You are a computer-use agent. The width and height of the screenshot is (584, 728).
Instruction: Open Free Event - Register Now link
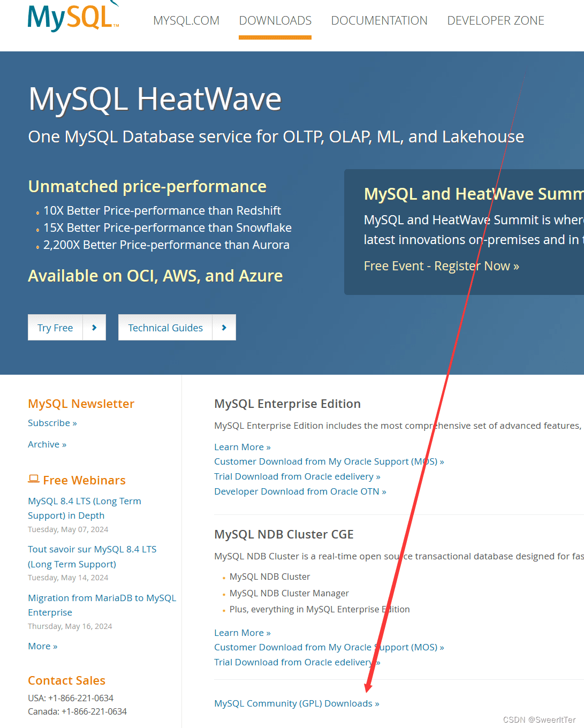click(442, 266)
